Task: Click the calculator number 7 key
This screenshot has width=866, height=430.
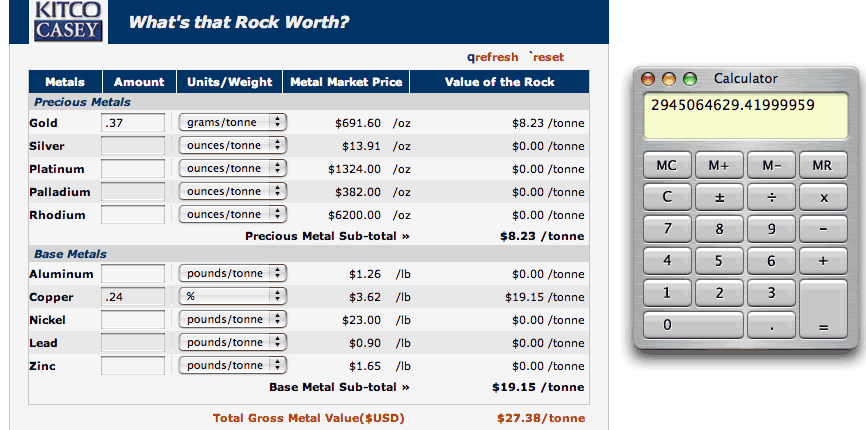Action: (x=667, y=229)
